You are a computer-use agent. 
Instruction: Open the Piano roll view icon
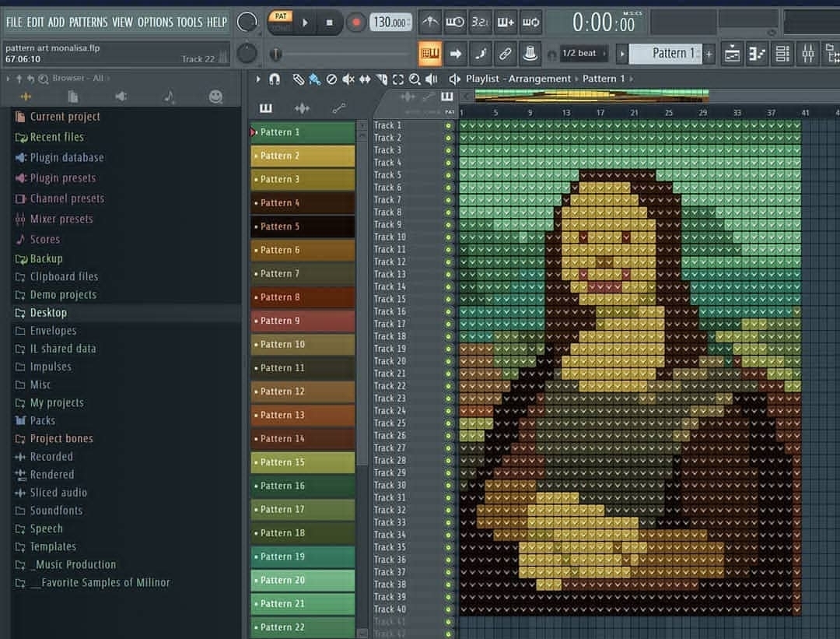pyautogui.click(x=757, y=54)
